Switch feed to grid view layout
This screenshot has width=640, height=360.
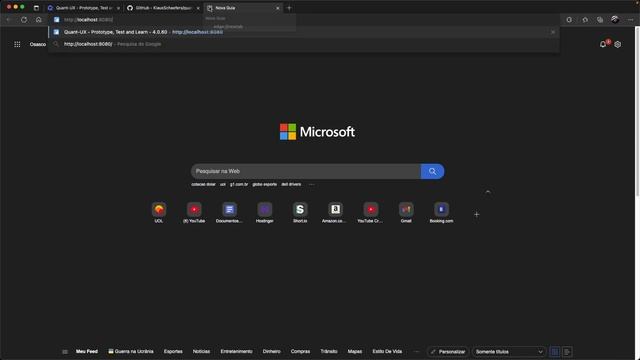coord(555,351)
